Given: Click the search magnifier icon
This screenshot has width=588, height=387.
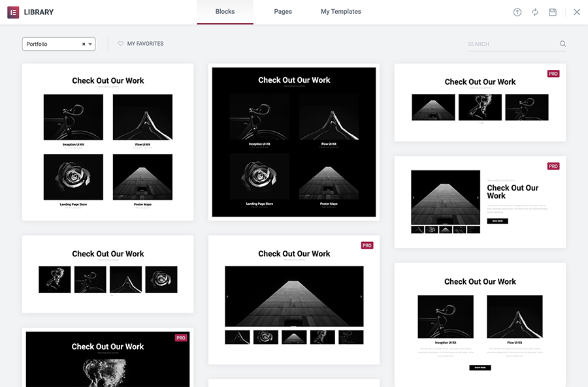Looking at the screenshot, I should point(563,44).
